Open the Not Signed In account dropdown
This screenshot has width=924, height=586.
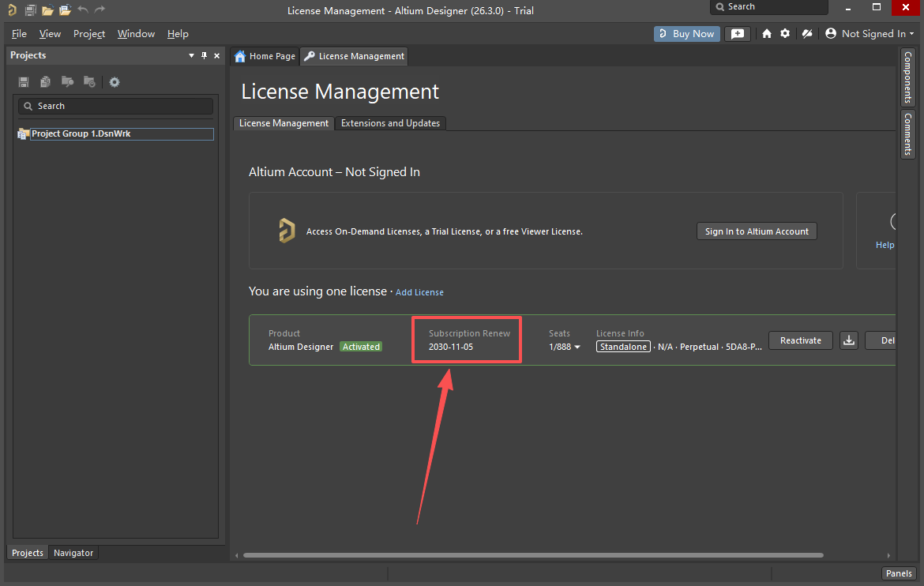pos(870,34)
